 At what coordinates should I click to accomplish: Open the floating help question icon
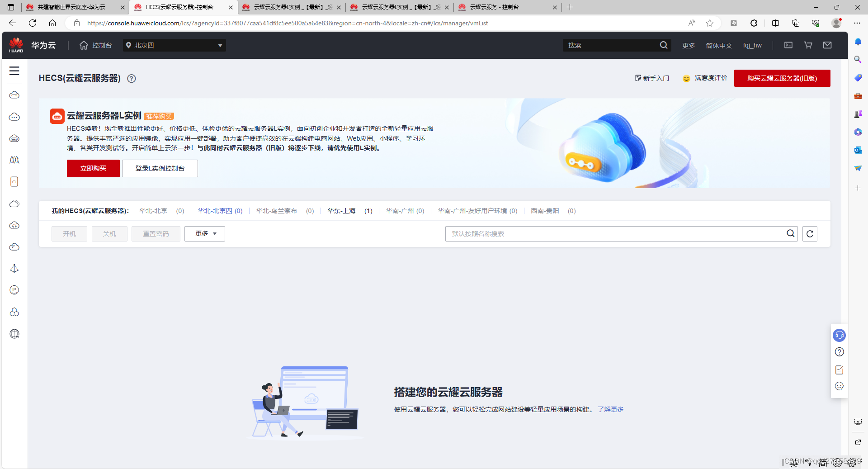(840, 352)
